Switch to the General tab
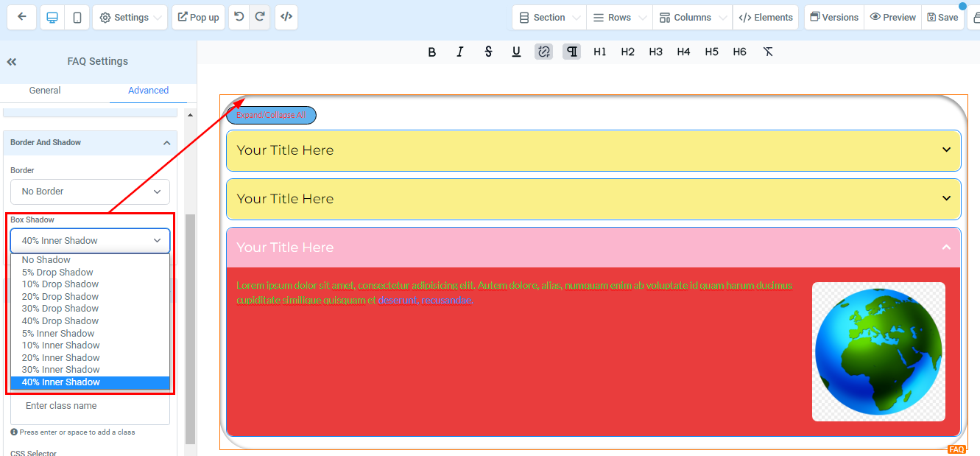Screen dimensions: 980x456 coord(45,91)
